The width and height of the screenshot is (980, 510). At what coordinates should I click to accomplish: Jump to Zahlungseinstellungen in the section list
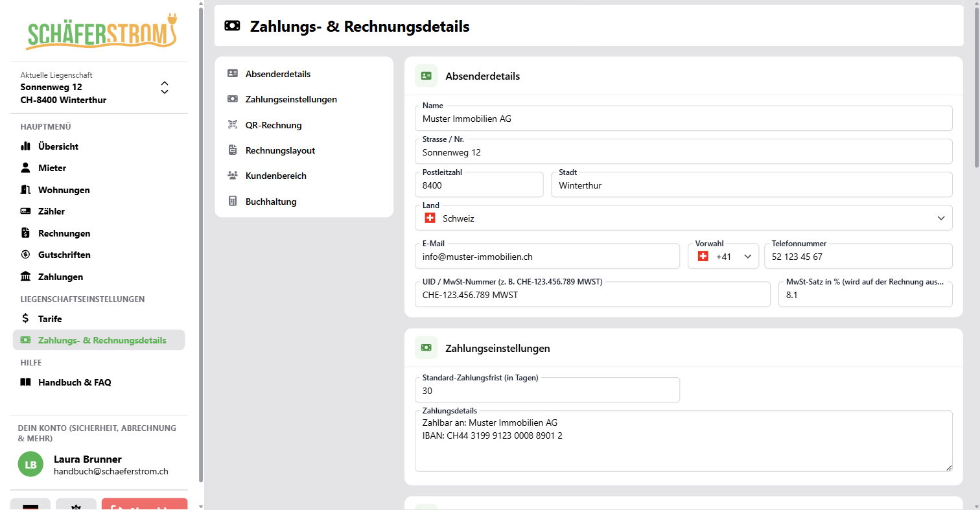coord(291,99)
